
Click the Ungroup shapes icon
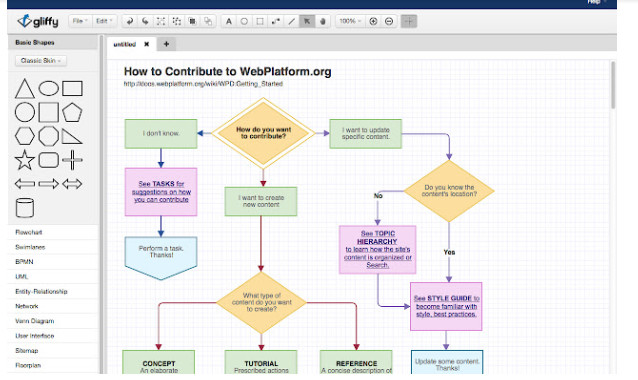click(177, 21)
